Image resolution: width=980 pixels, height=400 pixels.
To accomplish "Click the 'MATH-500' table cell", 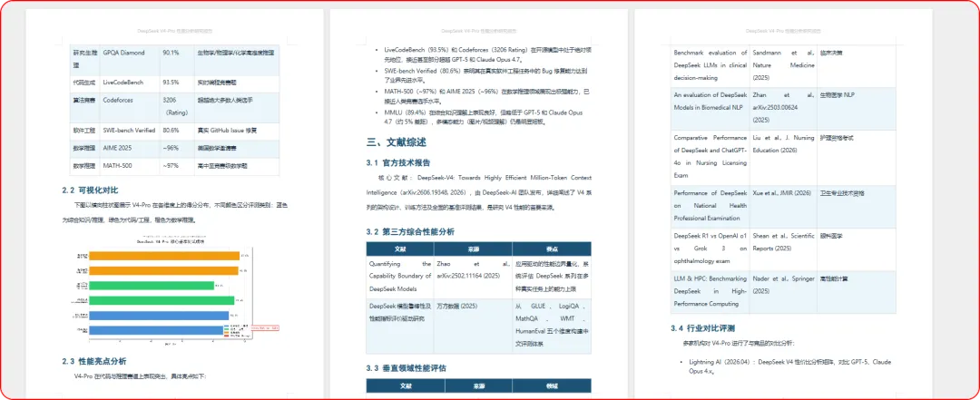I will pyautogui.click(x=130, y=166).
